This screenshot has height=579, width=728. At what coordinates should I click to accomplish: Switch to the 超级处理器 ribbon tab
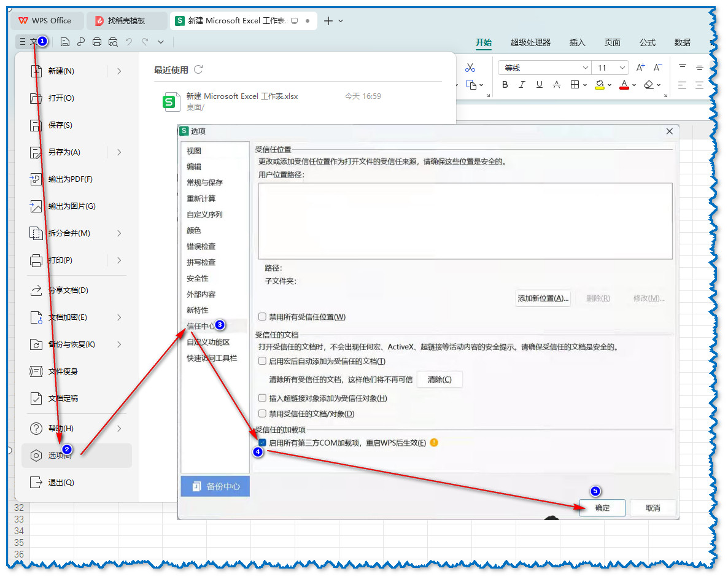coord(530,42)
